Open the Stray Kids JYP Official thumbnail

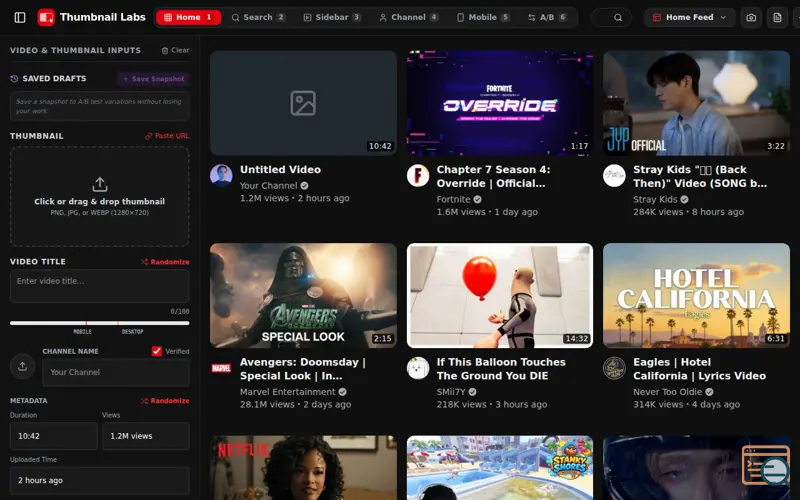[x=696, y=103]
